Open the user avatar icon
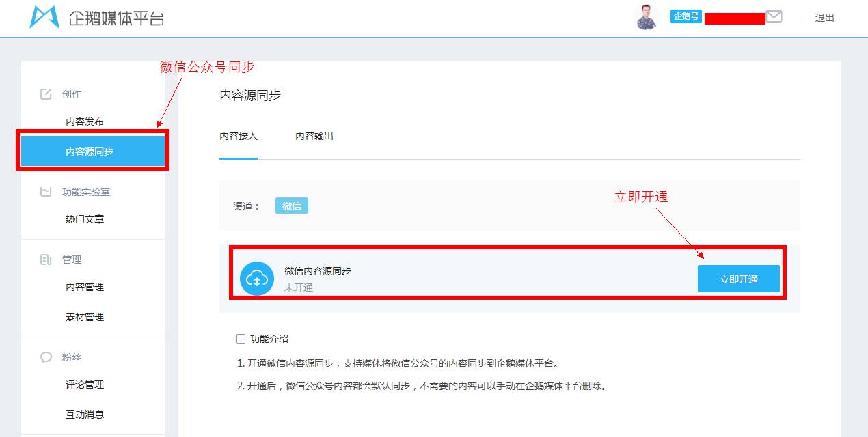This screenshot has width=868, height=437. coord(646,16)
